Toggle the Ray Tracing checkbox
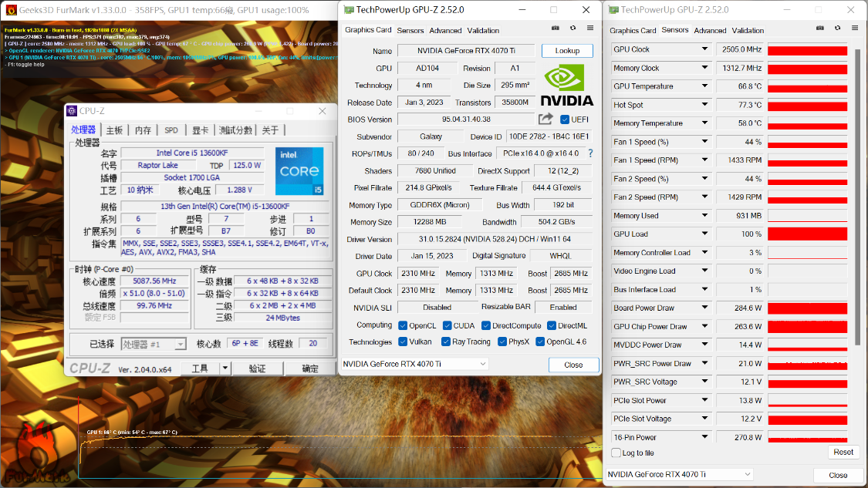This screenshot has height=488, width=868. tap(446, 342)
